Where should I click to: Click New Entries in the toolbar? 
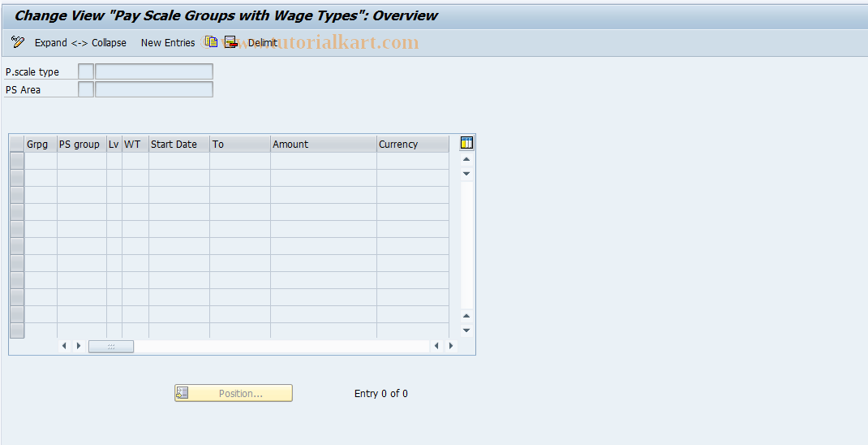[168, 43]
